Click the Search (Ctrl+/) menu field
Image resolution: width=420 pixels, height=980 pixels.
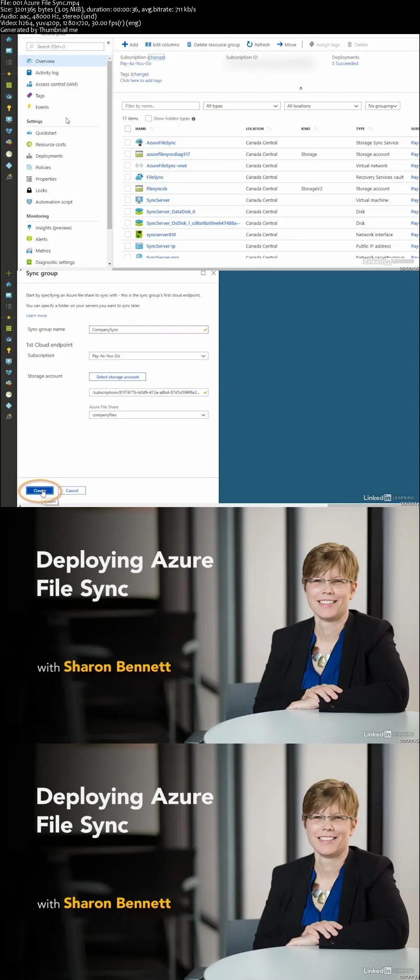(65, 47)
